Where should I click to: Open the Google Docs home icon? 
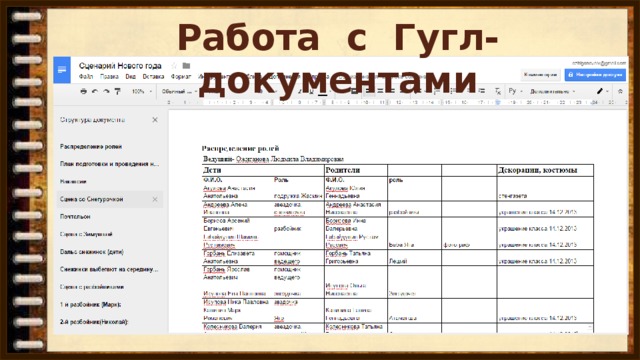coord(62,70)
